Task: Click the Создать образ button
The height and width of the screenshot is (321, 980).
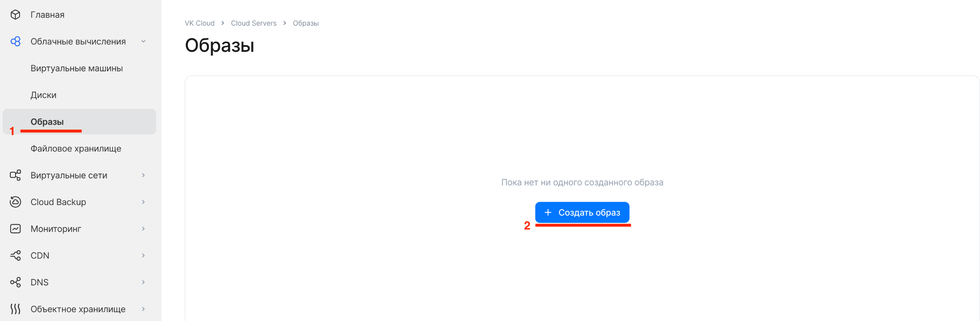Action: click(582, 212)
